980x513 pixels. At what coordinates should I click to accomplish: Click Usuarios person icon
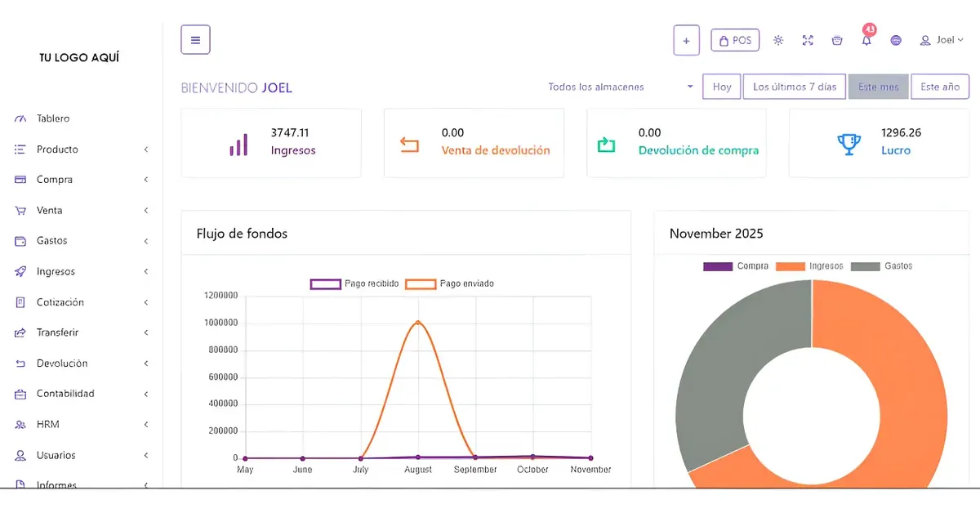coord(20,455)
